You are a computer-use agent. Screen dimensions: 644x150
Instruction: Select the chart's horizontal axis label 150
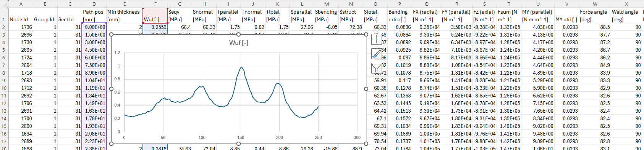[x=241, y=137]
